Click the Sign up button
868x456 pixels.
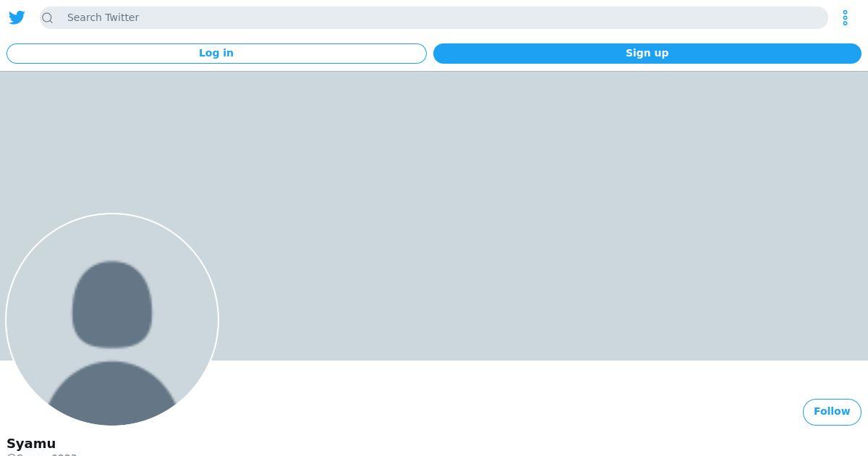647,53
